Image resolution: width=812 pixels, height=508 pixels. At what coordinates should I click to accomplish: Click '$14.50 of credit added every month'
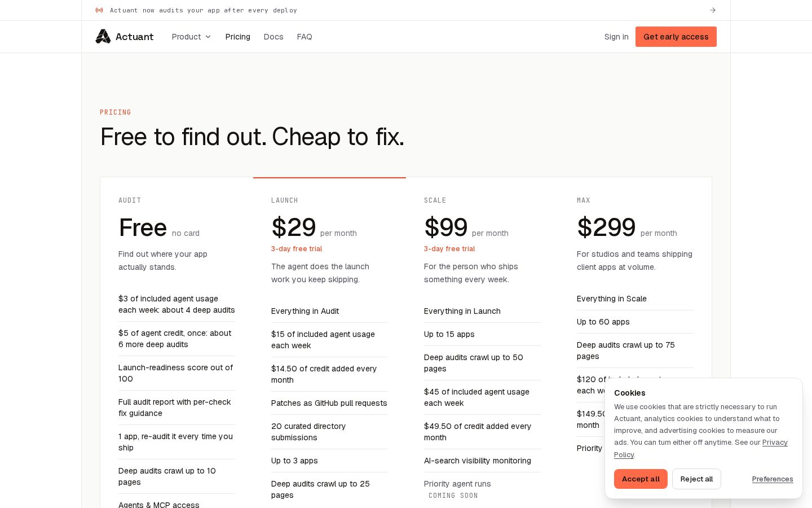(x=324, y=374)
